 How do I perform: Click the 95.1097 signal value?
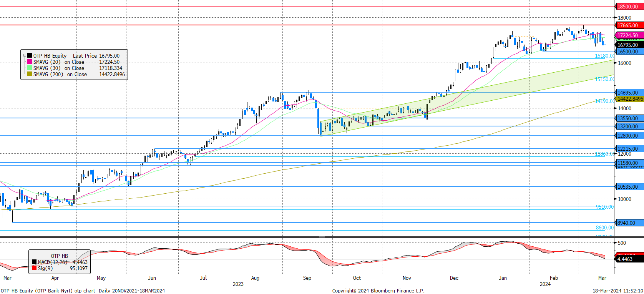click(x=79, y=268)
